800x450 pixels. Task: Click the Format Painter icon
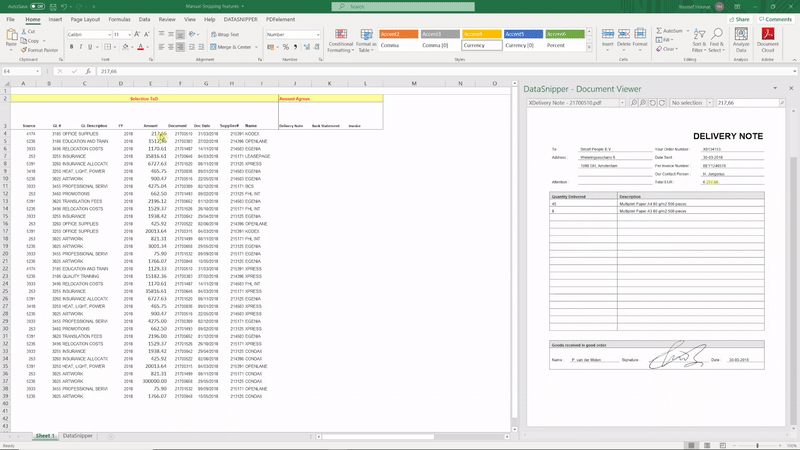tap(25, 49)
